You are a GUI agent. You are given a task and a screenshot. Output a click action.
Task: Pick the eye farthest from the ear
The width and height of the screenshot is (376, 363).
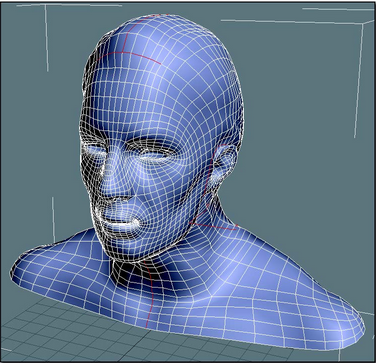96,150
